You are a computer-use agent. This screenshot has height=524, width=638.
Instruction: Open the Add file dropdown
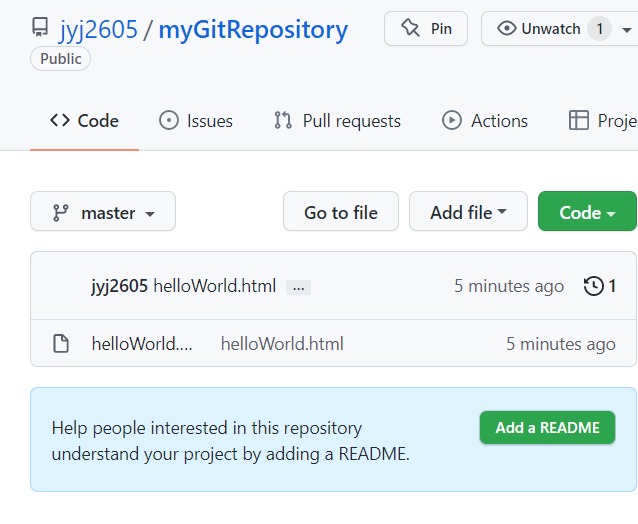[x=468, y=212]
